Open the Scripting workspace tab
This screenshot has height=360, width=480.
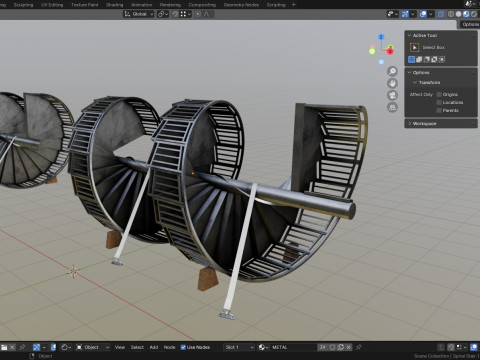pyautogui.click(x=276, y=5)
